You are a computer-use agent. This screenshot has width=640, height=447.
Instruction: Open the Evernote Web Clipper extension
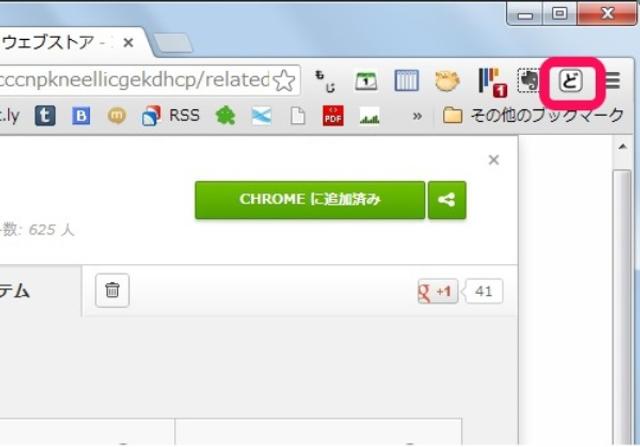(529, 80)
